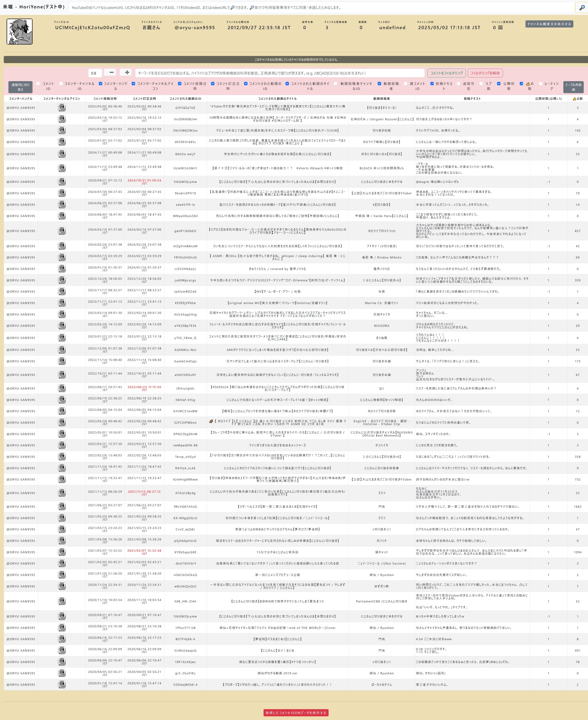Viewport: 588px width, 720px height.
Task: Click commenter icon in row 8XH2o-eeijY
Action: coord(62,154)
